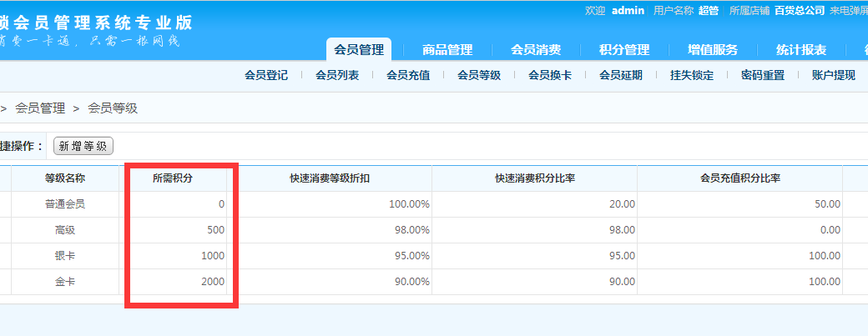Open the 统计报表 tab
The image size is (868, 336).
click(x=801, y=50)
